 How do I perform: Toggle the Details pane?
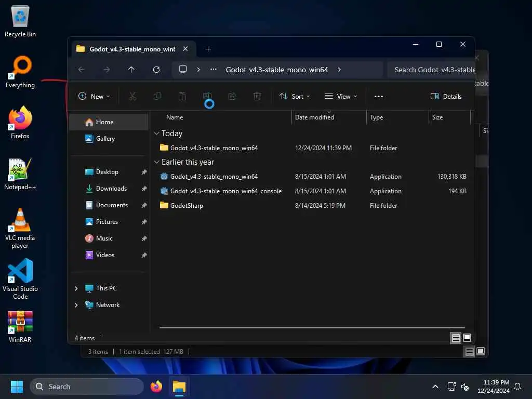pos(446,96)
